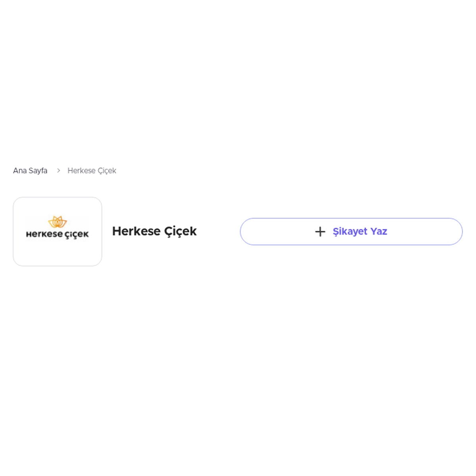Click 'Herkese' in the logo wordmark

click(44, 234)
